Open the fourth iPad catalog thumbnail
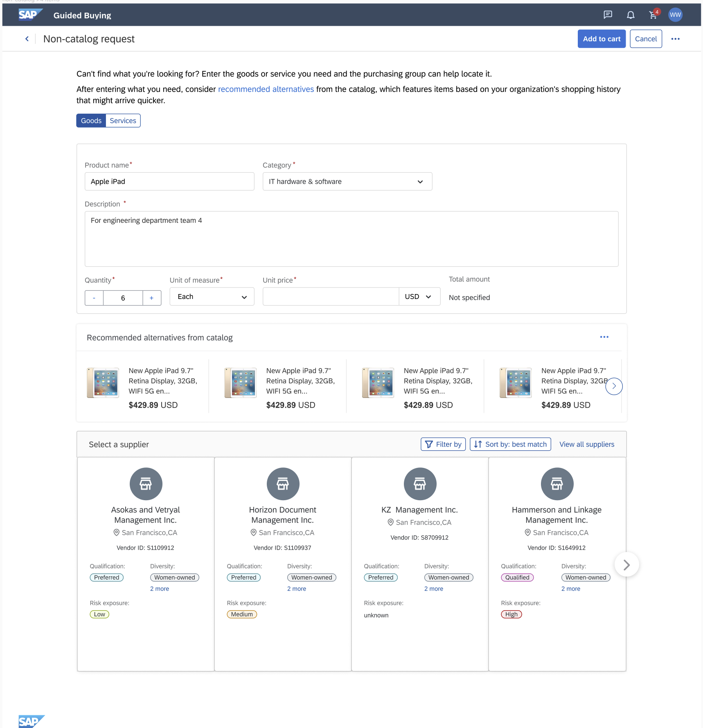Viewport: 703px width, 728px height. pos(516,383)
